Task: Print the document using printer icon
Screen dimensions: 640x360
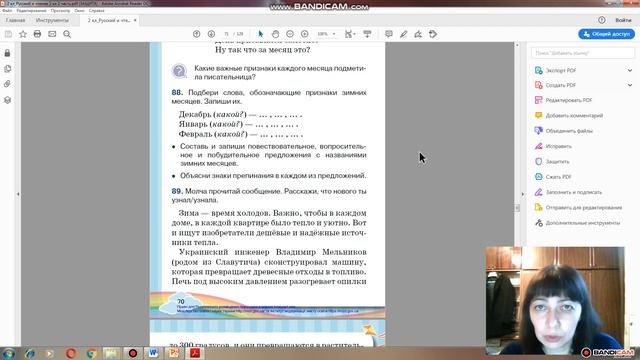Action: pyautogui.click(x=38, y=34)
